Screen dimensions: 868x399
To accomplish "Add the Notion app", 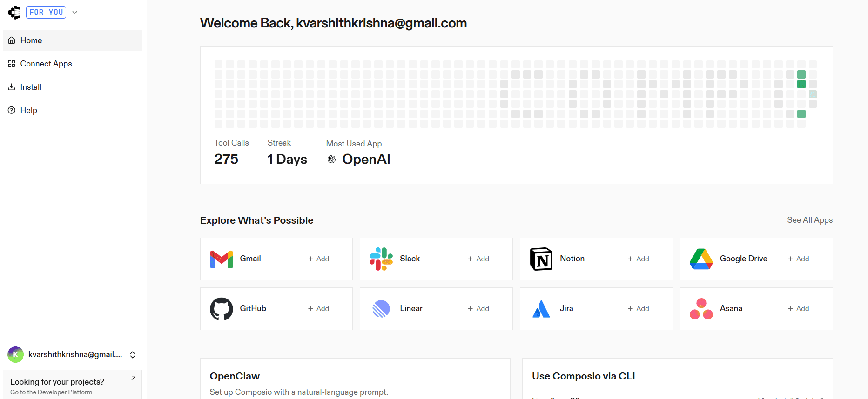I will [639, 259].
